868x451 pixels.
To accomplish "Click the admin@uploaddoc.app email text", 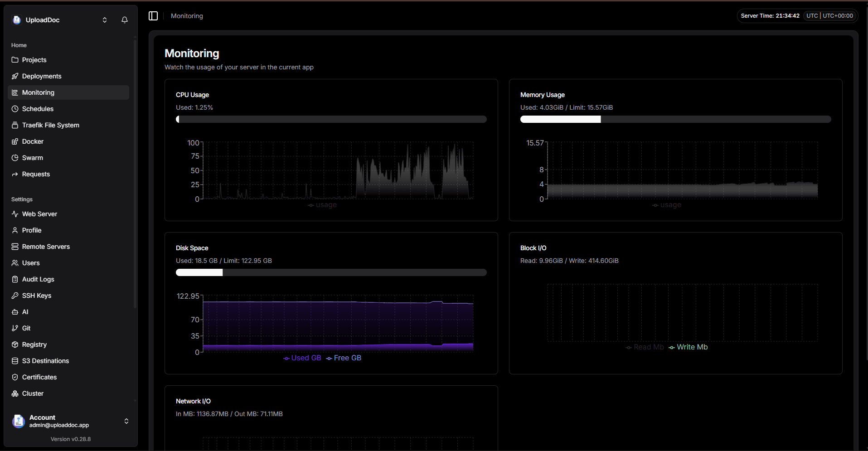I will point(59,425).
